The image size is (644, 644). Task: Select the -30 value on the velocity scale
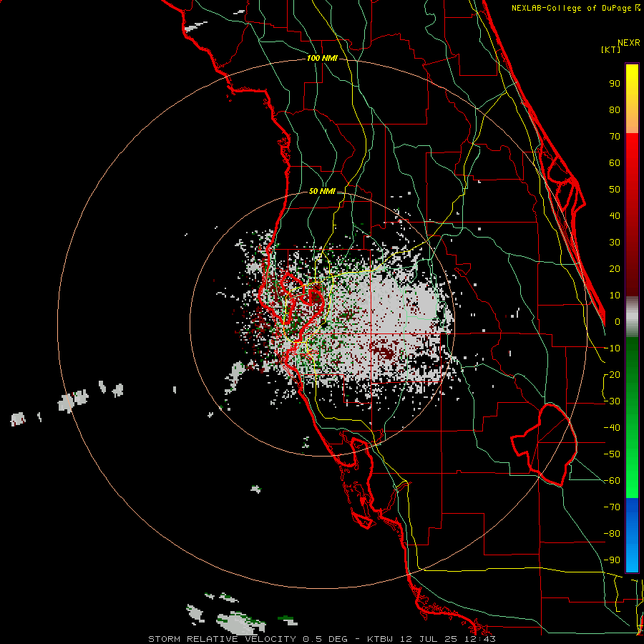point(612,401)
